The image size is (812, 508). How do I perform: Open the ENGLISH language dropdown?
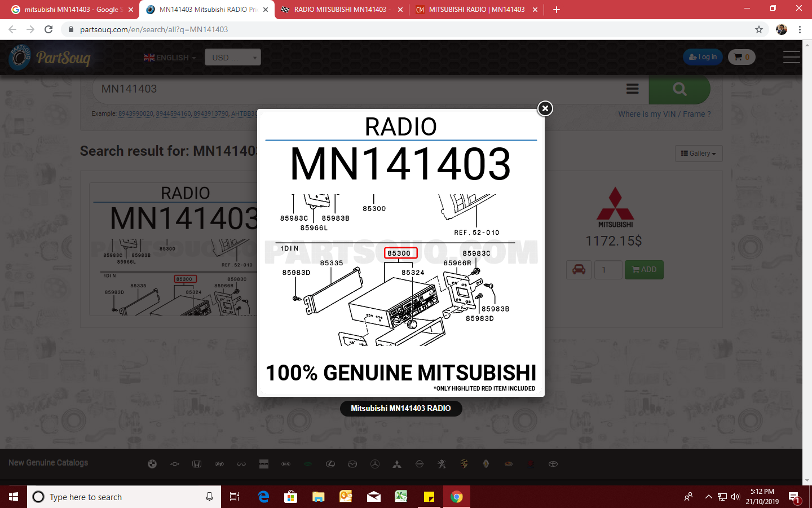coord(170,58)
